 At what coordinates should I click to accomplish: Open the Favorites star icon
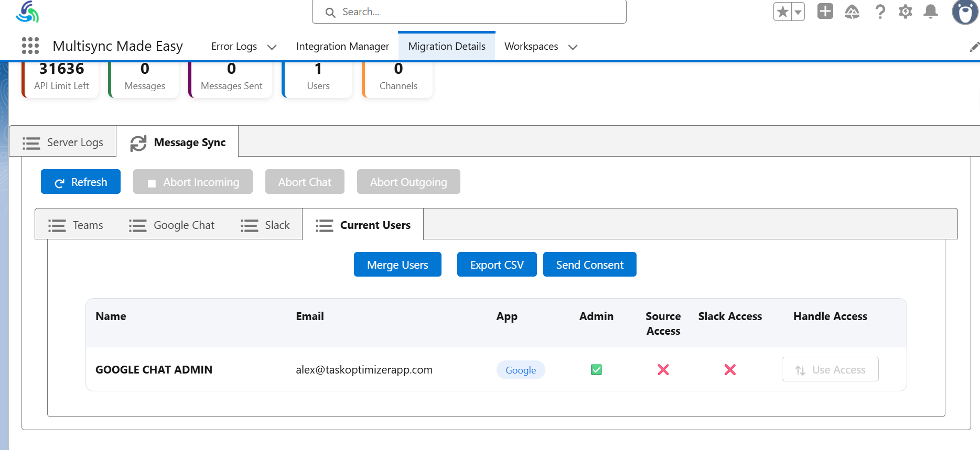(x=782, y=12)
